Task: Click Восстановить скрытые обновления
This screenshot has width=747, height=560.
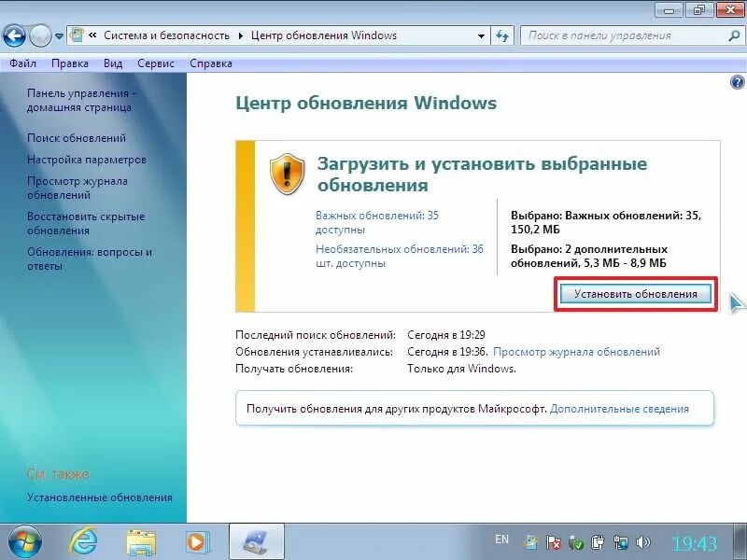Action: tap(86, 223)
